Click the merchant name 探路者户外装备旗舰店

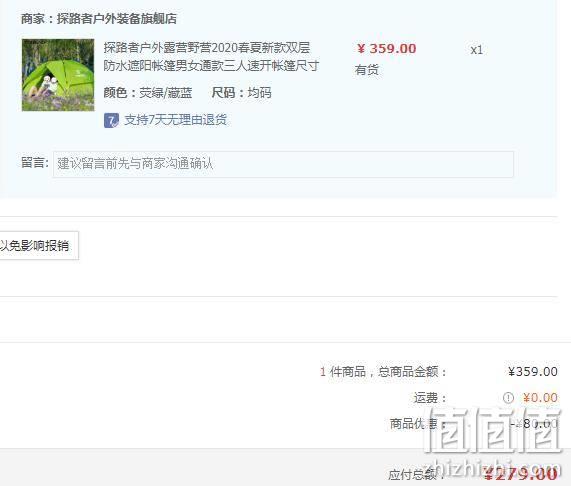pos(117,19)
